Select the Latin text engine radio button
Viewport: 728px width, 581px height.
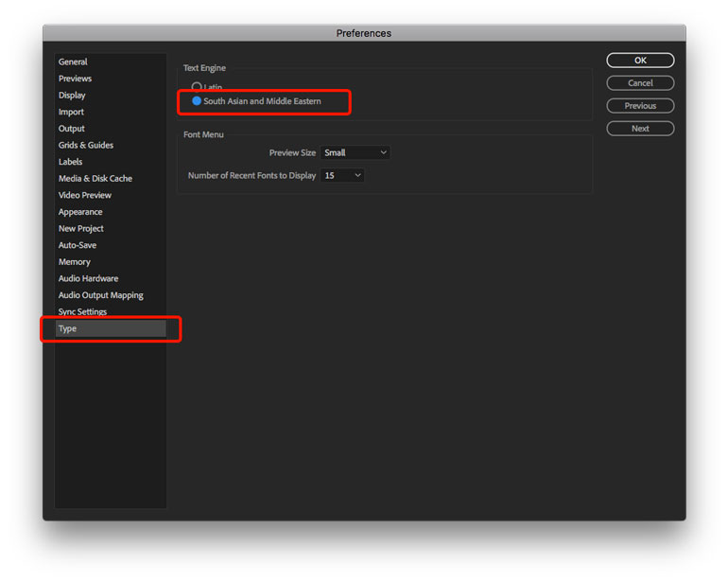click(197, 87)
